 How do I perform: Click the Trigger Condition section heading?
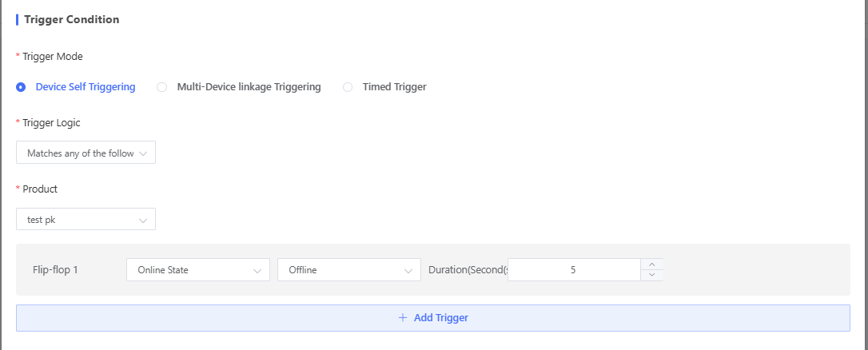pos(72,20)
